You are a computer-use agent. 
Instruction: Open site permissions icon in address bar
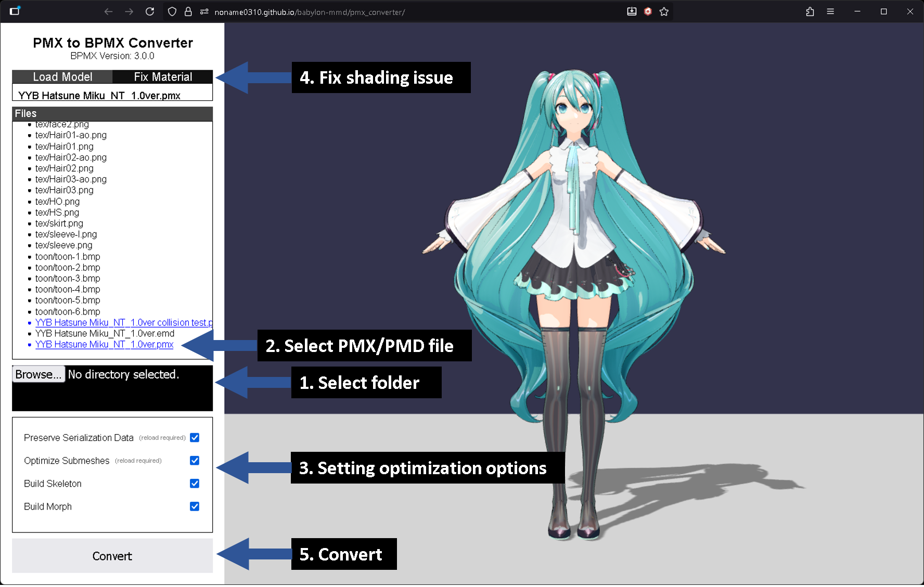point(204,11)
